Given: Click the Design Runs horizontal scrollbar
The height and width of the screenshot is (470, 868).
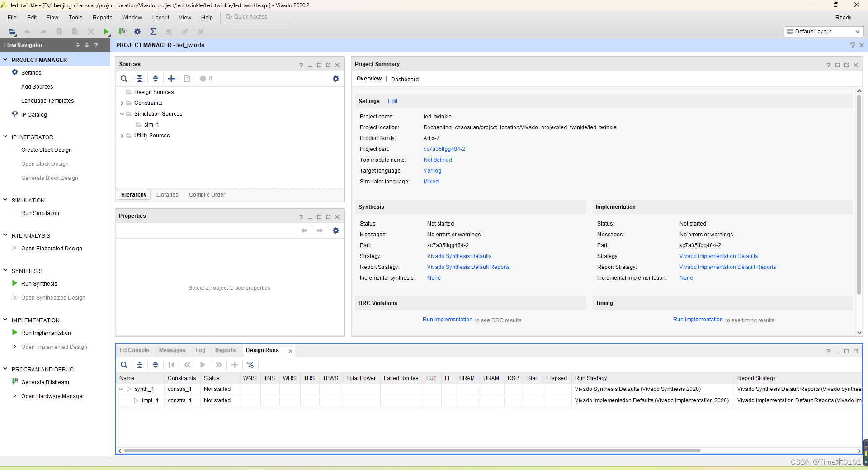Looking at the screenshot, I should pos(412,451).
